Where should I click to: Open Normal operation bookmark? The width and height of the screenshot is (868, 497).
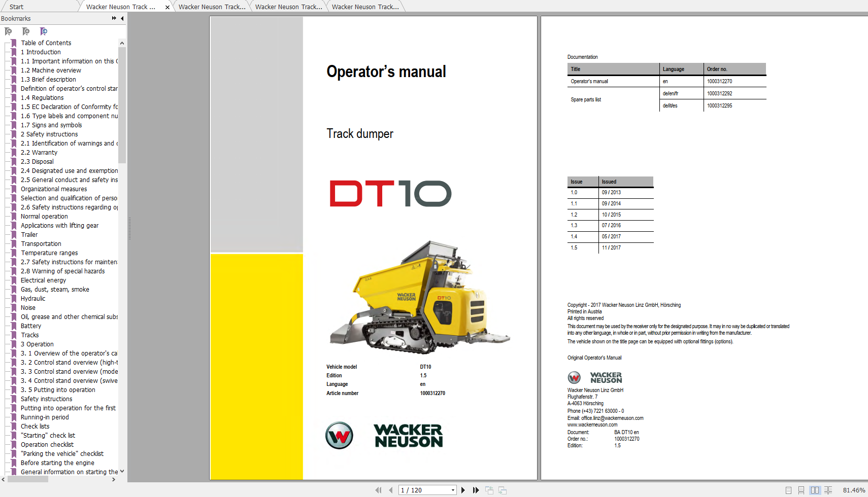click(44, 217)
